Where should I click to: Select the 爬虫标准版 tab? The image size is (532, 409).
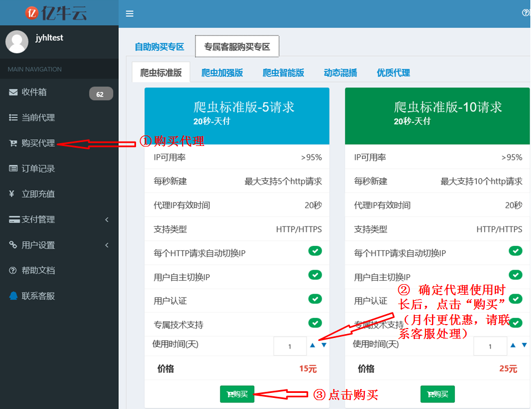pos(161,73)
